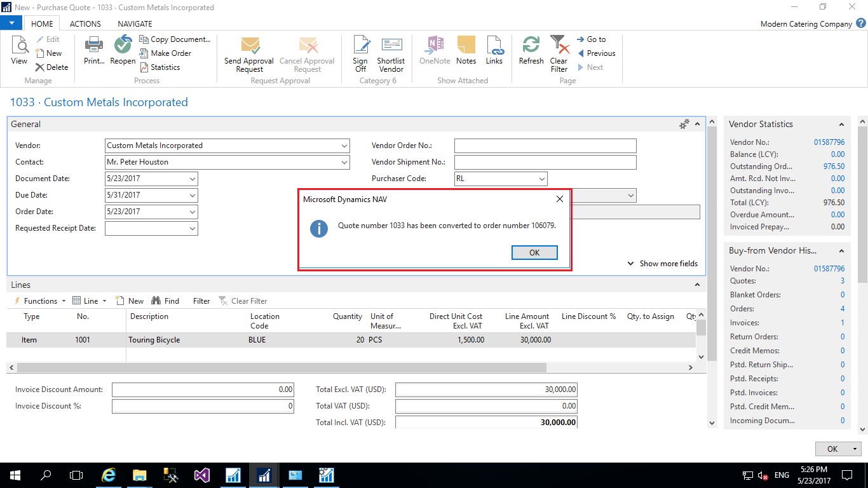Open Notes from the ribbon
This screenshot has height=488, width=868.
tap(466, 50)
